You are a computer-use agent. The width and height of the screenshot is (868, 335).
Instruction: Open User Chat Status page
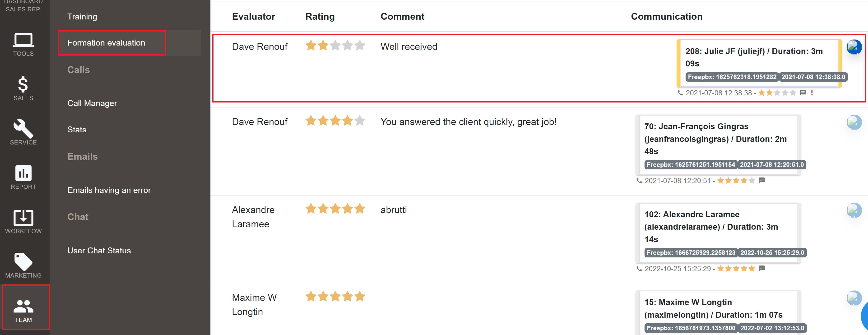99,250
